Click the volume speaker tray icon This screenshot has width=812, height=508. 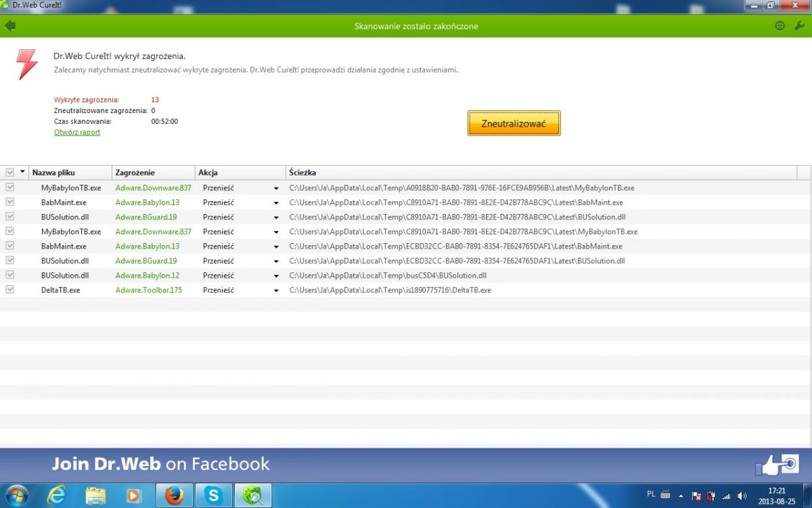[x=742, y=496]
